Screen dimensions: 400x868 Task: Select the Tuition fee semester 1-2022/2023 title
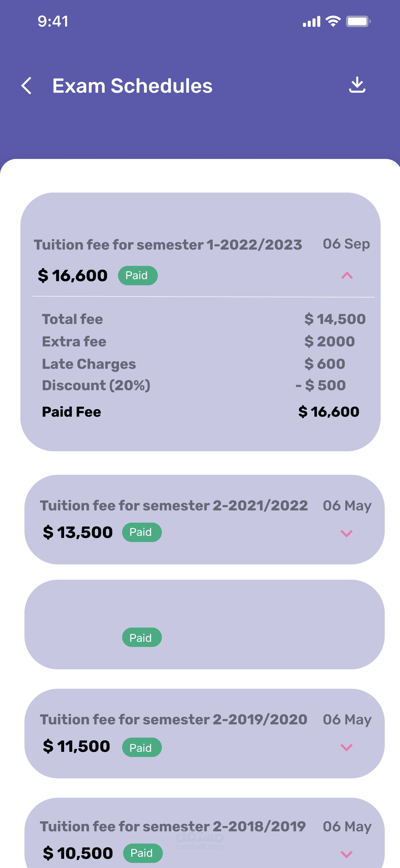pos(168,245)
